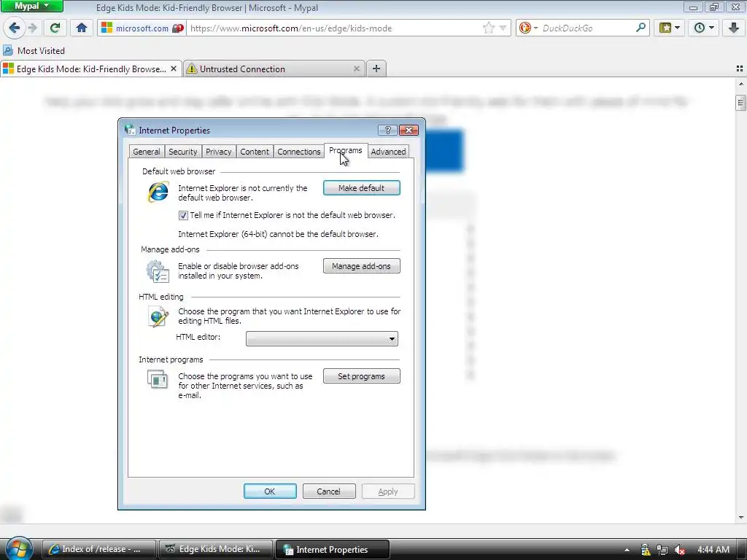The image size is (747, 560).
Task: Show hidden system tray icons
Action: [x=627, y=550]
